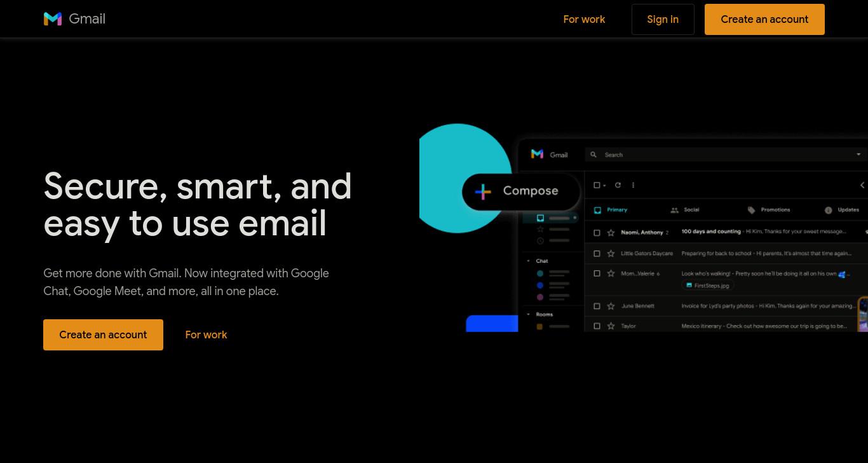Click the Social tab people icon
Image resolution: width=868 pixels, height=463 pixels.
click(x=674, y=210)
